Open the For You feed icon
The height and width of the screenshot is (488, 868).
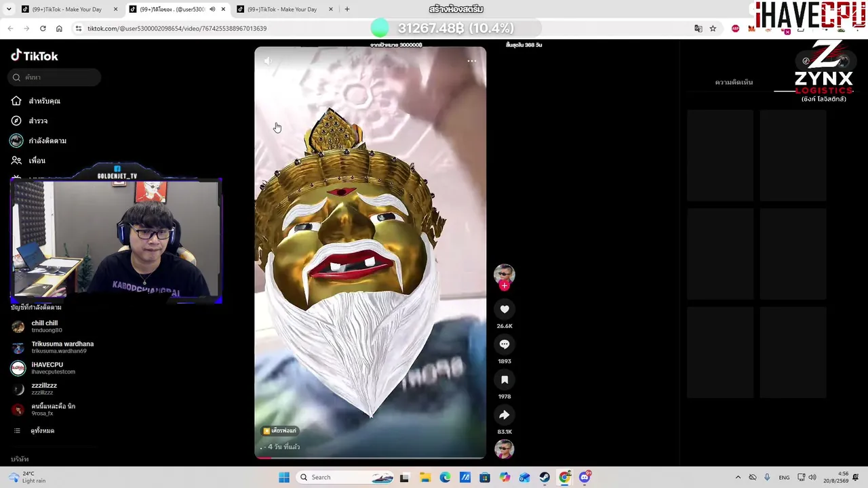click(x=16, y=101)
